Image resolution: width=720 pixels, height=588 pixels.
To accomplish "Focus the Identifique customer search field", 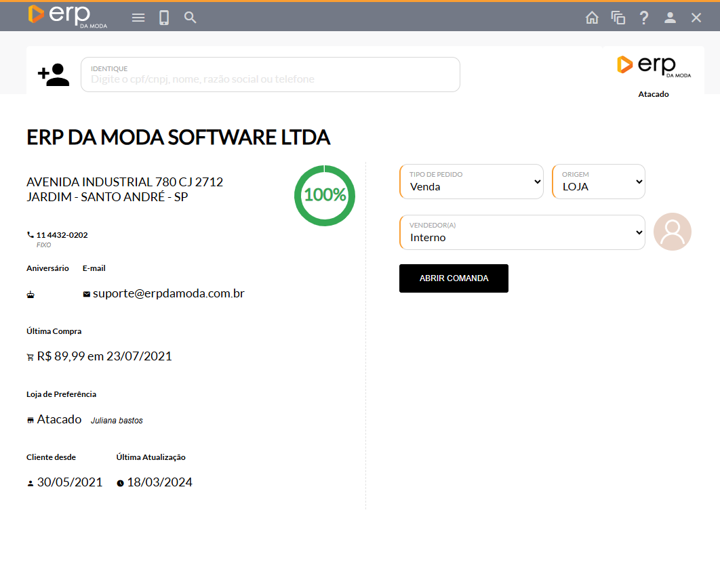I will click(x=270, y=79).
